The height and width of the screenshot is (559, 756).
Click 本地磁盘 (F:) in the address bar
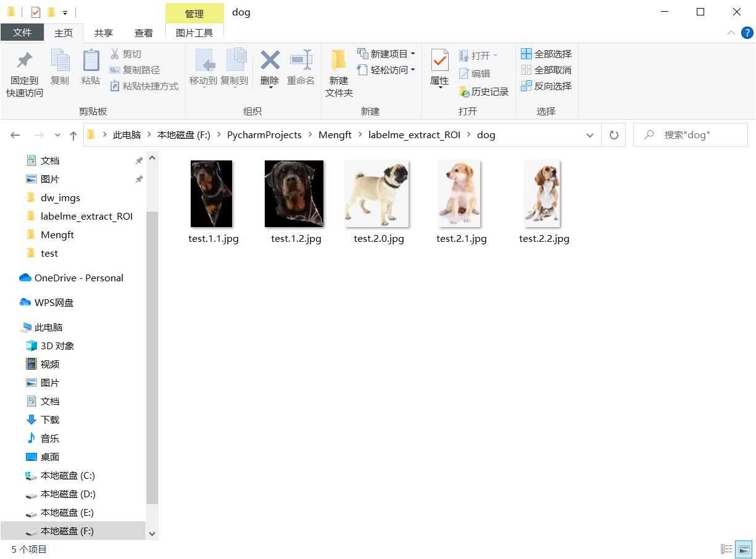[184, 135]
